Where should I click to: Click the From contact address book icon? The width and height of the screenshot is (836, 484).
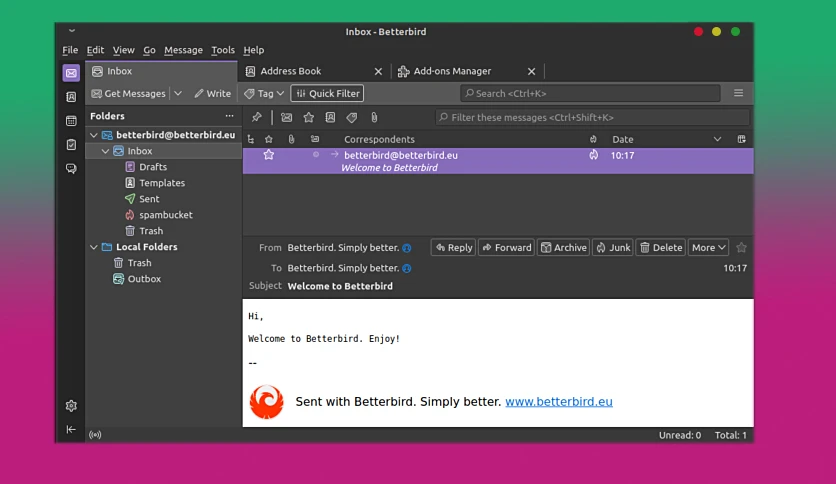coord(407,248)
